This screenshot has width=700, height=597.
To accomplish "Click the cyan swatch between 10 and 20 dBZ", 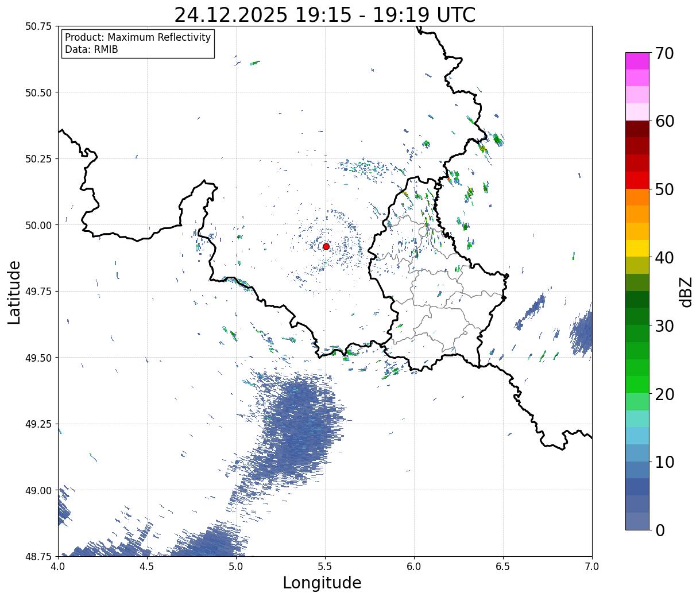I will coord(637,435).
